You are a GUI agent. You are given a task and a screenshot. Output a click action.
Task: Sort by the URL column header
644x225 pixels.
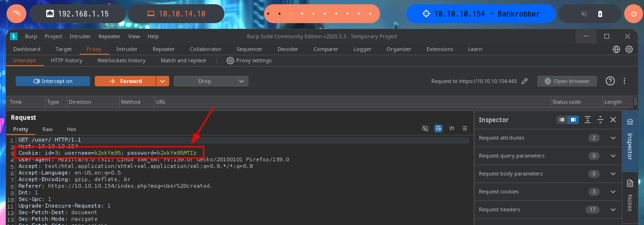pos(353,102)
